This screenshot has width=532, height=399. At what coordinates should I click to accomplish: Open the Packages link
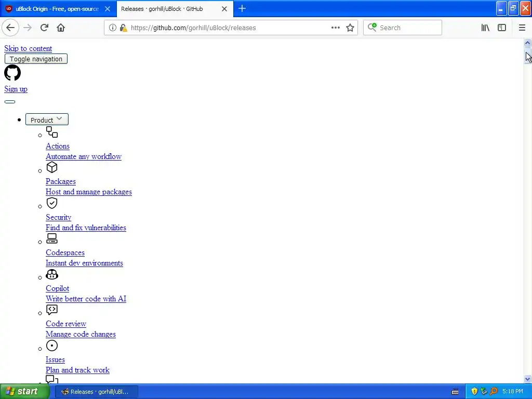click(61, 181)
